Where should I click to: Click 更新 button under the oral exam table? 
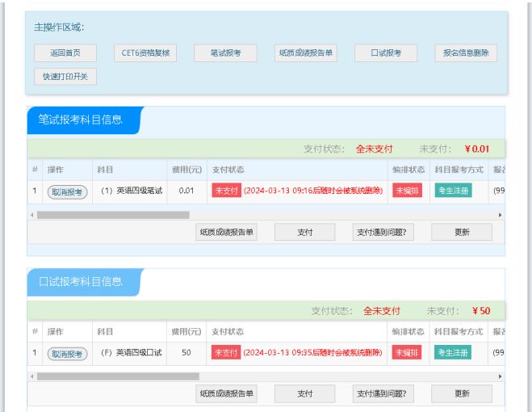click(462, 393)
